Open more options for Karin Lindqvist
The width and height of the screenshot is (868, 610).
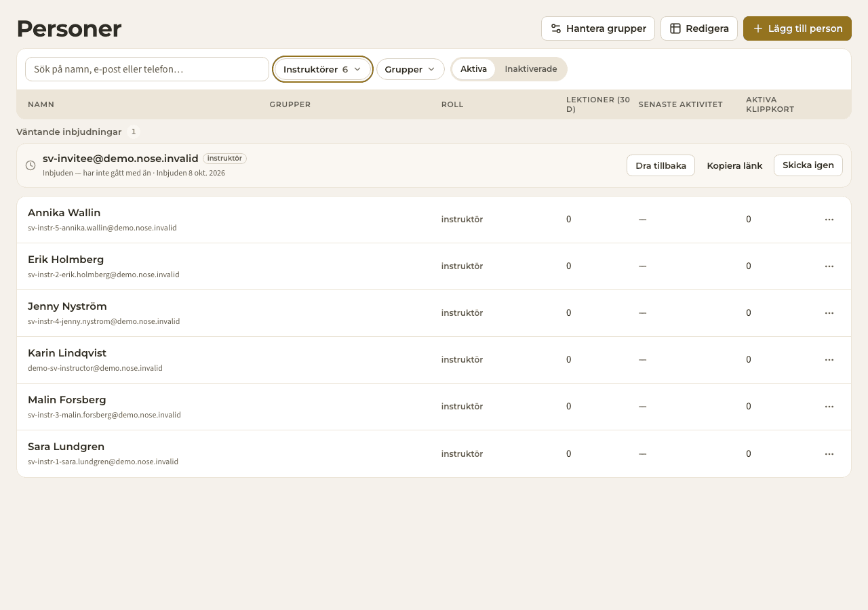(x=829, y=360)
